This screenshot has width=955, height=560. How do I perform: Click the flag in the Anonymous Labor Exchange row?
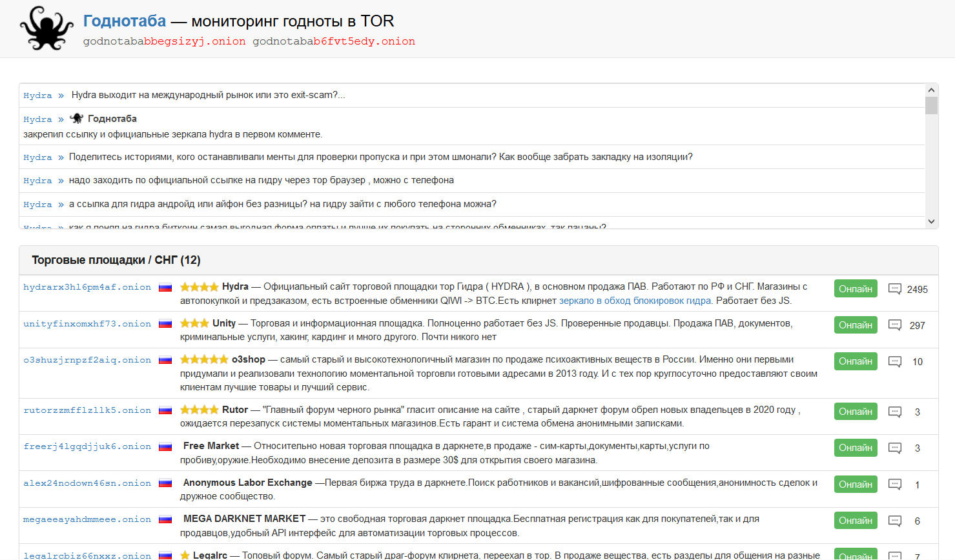pos(165,483)
